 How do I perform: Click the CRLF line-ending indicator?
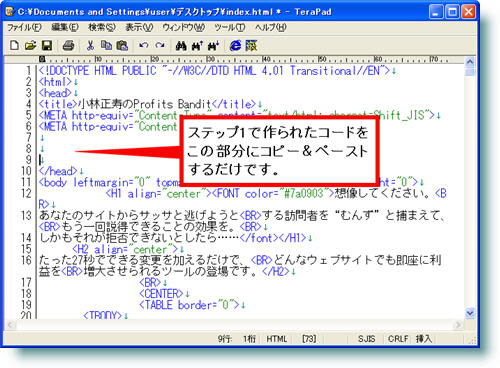coord(398,339)
